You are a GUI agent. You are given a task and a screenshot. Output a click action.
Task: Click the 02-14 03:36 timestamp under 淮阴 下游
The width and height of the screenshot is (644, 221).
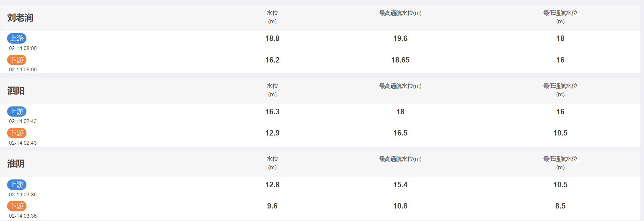point(23,216)
